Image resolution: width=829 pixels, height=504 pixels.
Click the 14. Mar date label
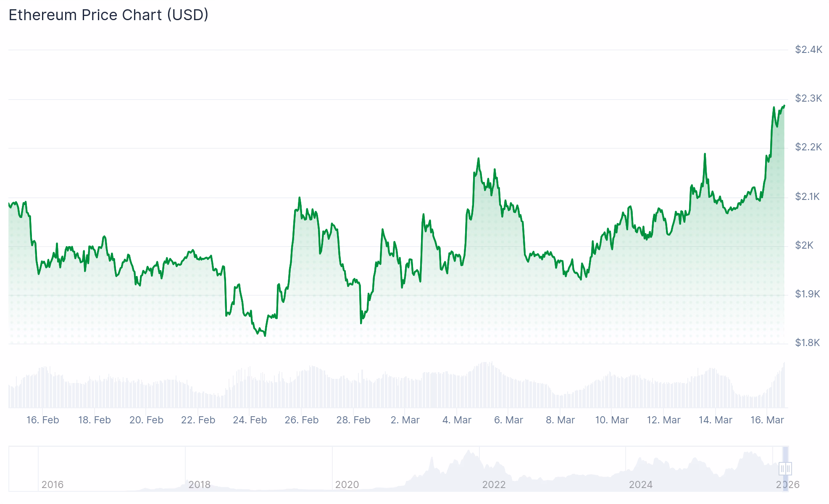point(715,420)
